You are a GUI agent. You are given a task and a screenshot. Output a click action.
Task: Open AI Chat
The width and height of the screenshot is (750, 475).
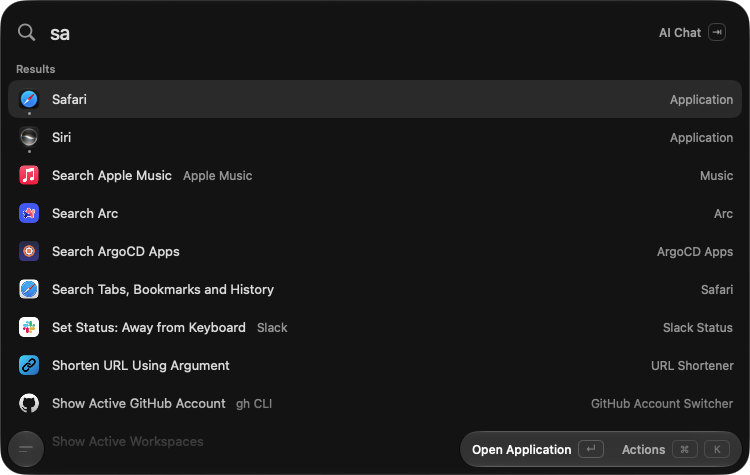[692, 33]
